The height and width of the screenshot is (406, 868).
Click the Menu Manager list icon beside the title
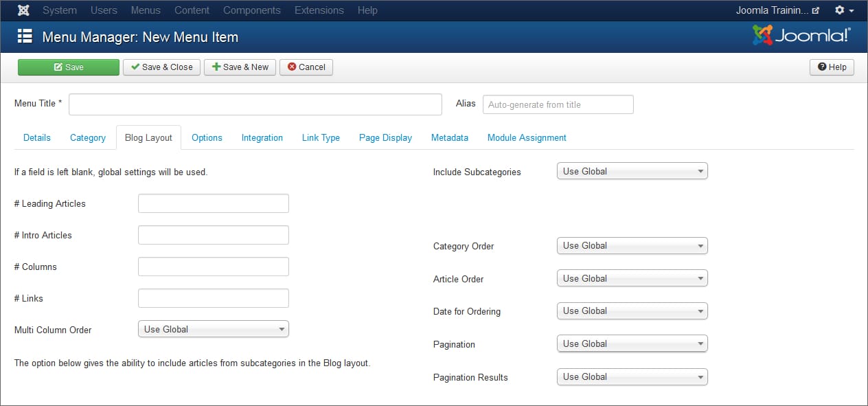tap(24, 36)
